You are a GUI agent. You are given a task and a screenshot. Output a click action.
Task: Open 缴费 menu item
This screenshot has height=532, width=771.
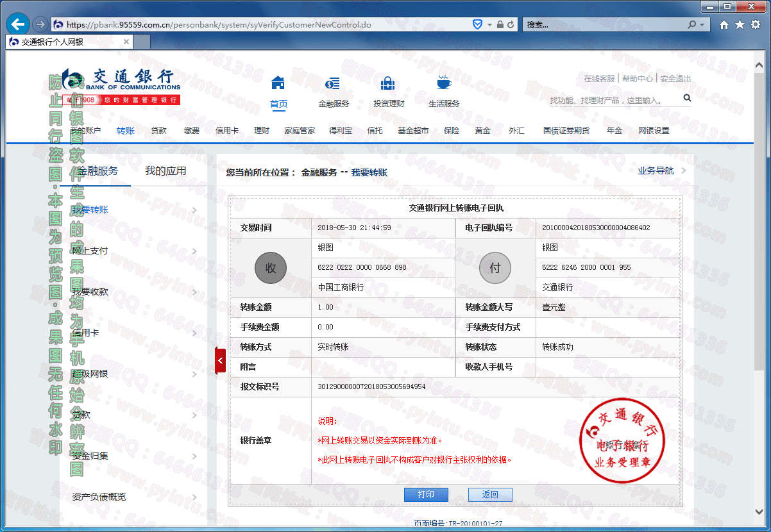(192, 131)
